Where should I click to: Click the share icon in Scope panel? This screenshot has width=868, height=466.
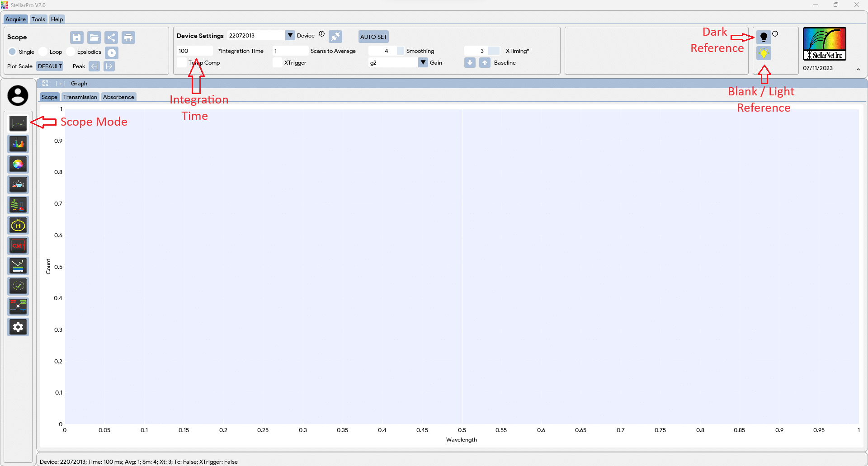[111, 38]
